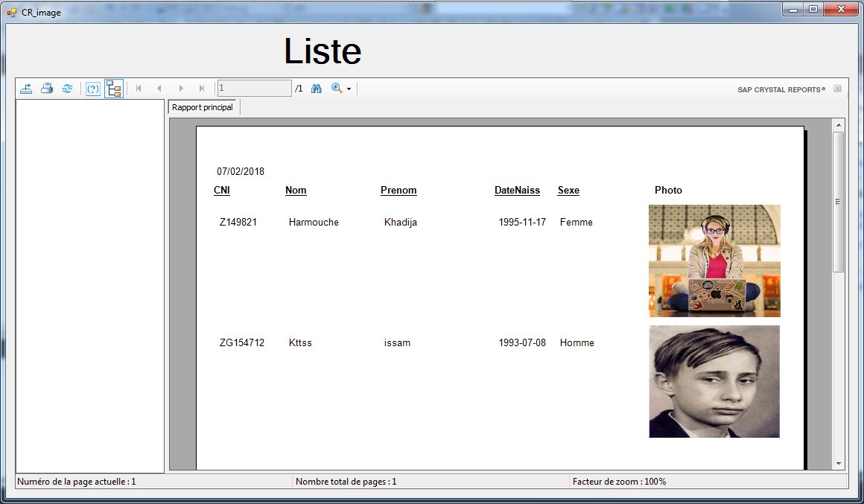Click CNI value Z149821

click(238, 222)
